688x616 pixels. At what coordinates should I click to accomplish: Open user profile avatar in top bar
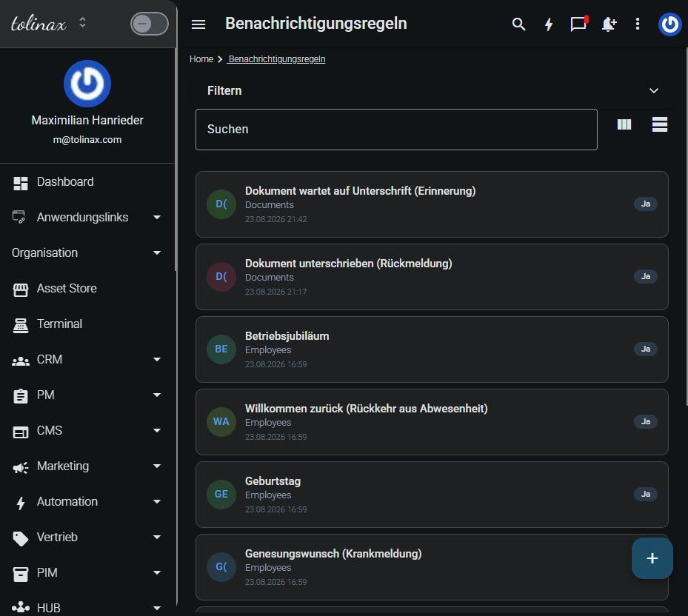669,24
